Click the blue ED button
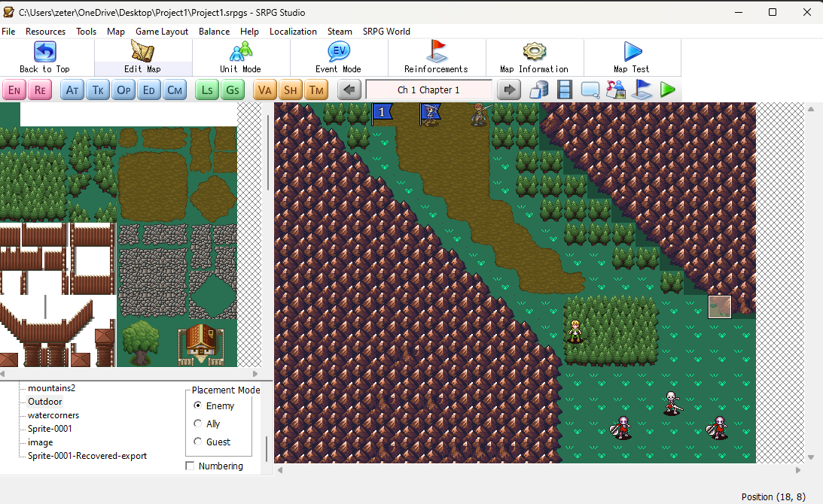Image resolution: width=823 pixels, height=504 pixels. click(x=149, y=90)
